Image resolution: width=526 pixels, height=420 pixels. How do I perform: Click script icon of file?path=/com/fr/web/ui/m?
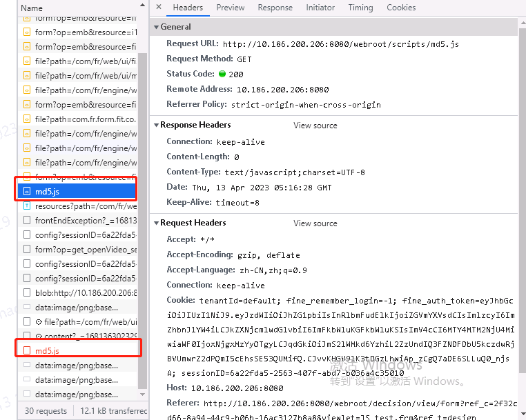pyautogui.click(x=27, y=75)
